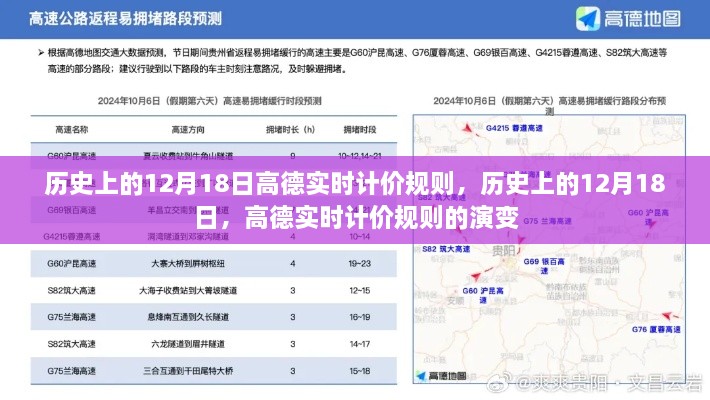Click the G4215 蓉遵高速 map label
This screenshot has height=400, width=710.
tap(514, 128)
